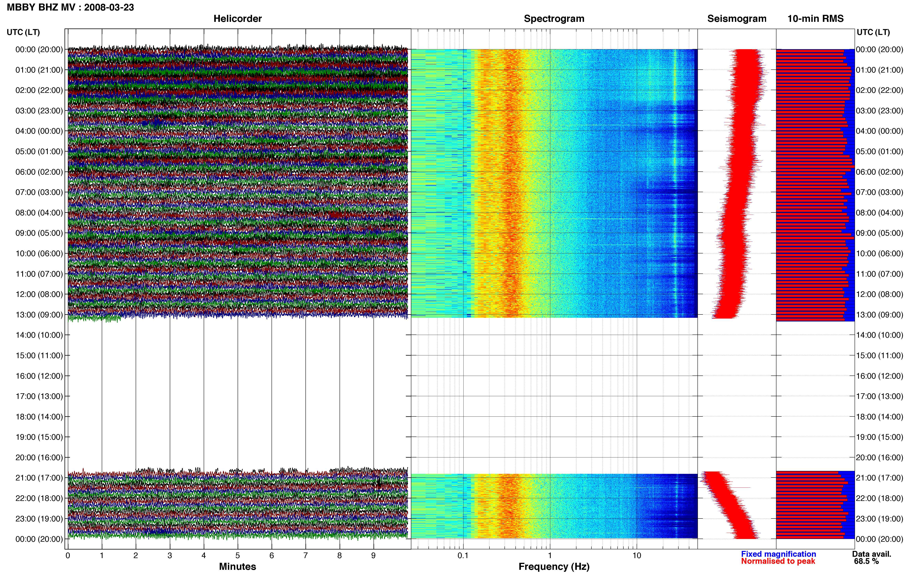Click right time label '06:00 (02:00)'

tap(880, 172)
